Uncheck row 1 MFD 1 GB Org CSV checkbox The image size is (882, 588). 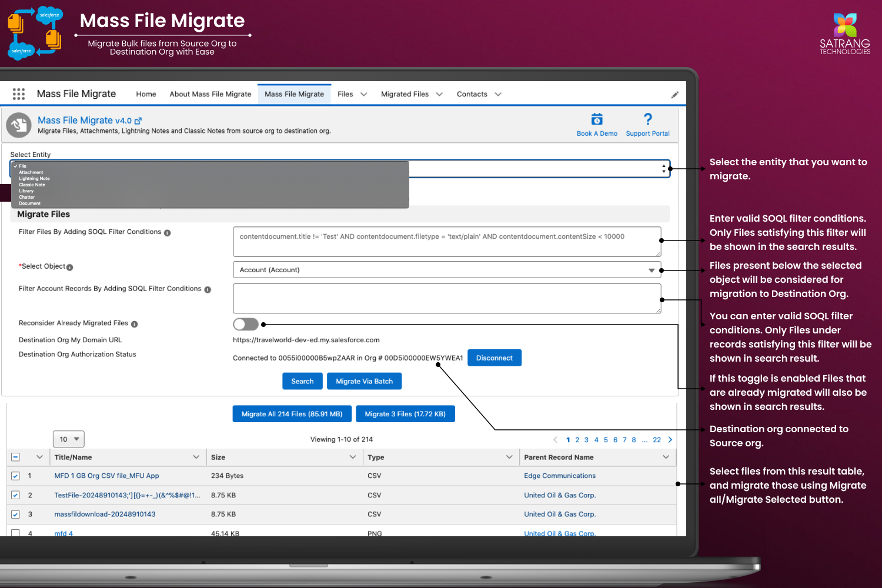pos(16,476)
